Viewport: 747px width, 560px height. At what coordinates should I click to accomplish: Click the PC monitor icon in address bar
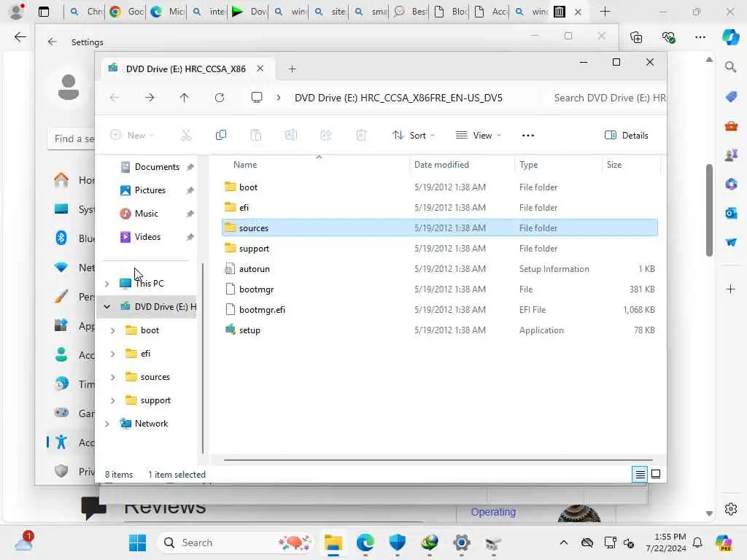[257, 98]
